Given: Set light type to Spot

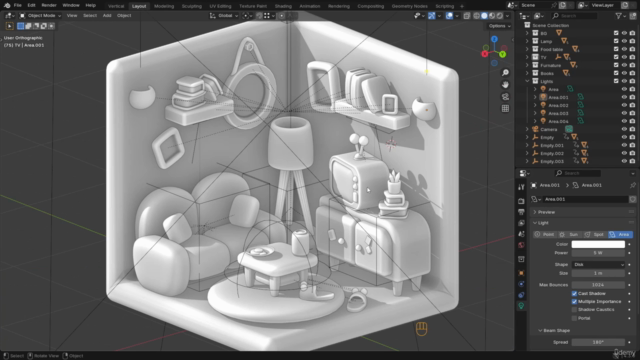Looking at the screenshot, I should pos(595,235).
